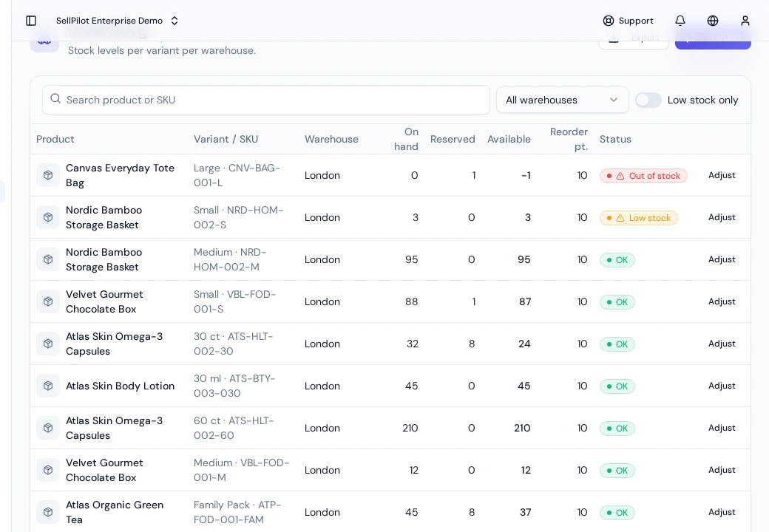The height and width of the screenshot is (532, 769).
Task: Click the Reserved column header
Action: click(453, 139)
